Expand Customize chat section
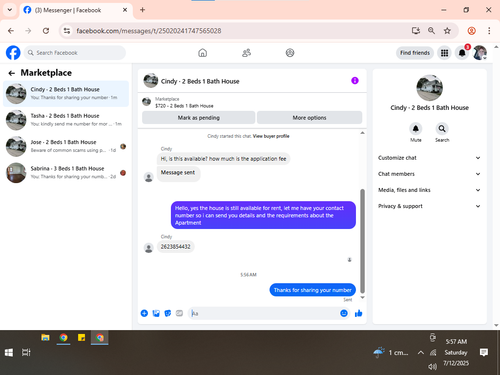The height and width of the screenshot is (375, 500). click(x=429, y=158)
